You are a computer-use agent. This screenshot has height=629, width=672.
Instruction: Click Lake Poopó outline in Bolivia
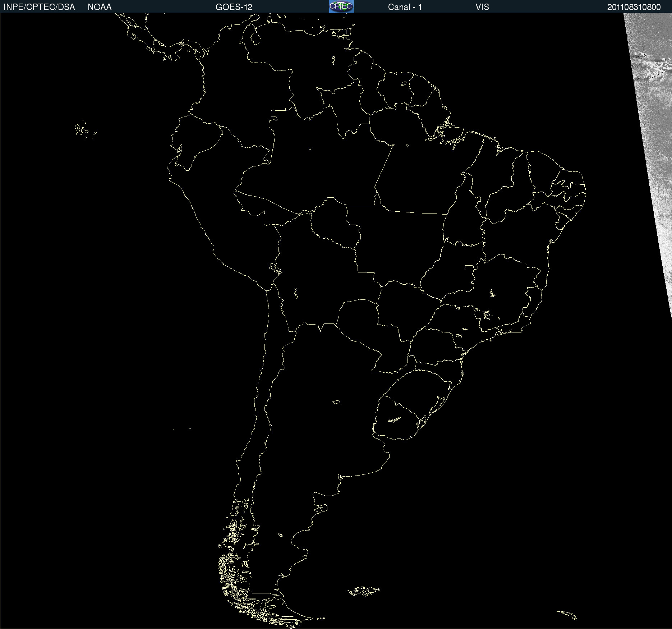tap(296, 293)
